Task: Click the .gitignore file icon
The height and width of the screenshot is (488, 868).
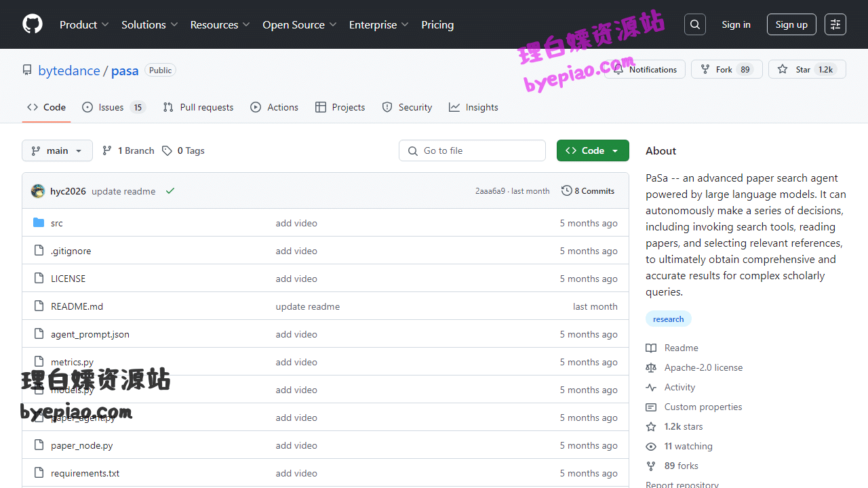Action: (x=39, y=251)
